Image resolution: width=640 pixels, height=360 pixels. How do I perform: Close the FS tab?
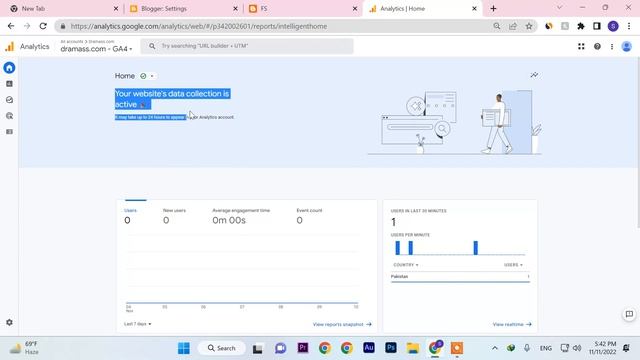tap(355, 9)
